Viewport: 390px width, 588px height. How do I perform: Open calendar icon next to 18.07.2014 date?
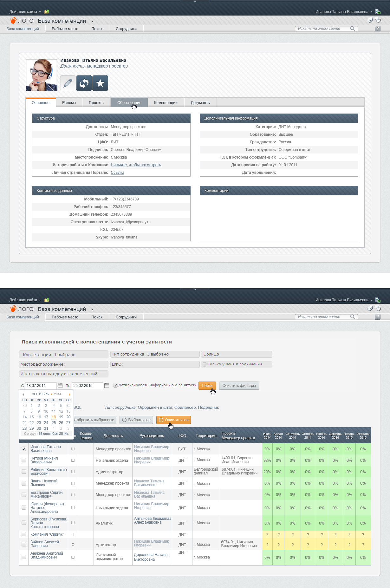tap(60, 385)
